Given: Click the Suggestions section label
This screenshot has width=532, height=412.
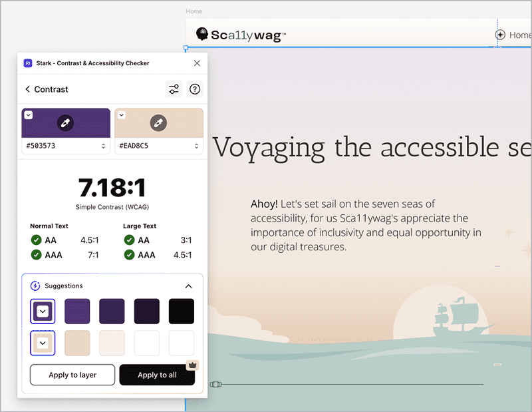Looking at the screenshot, I should click(64, 286).
